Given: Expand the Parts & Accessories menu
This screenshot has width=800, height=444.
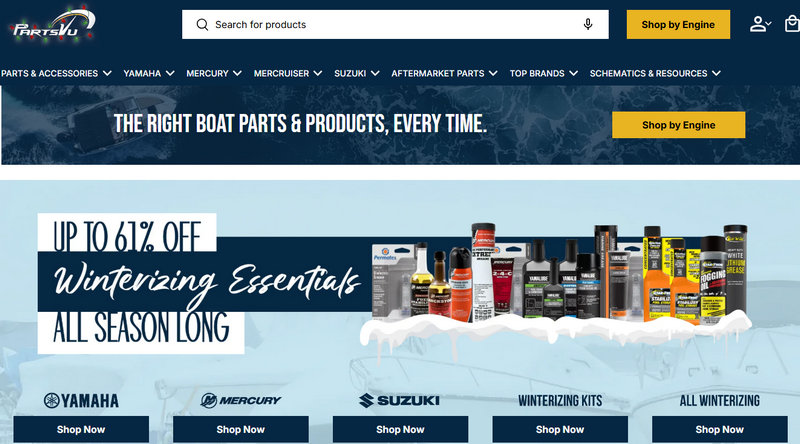Looking at the screenshot, I should (56, 73).
